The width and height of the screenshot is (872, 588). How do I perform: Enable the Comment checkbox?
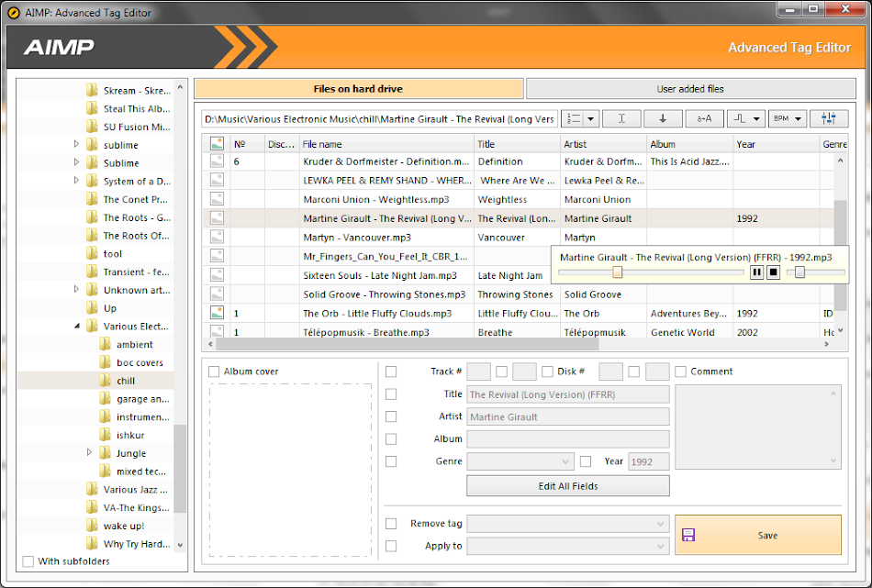(x=680, y=372)
